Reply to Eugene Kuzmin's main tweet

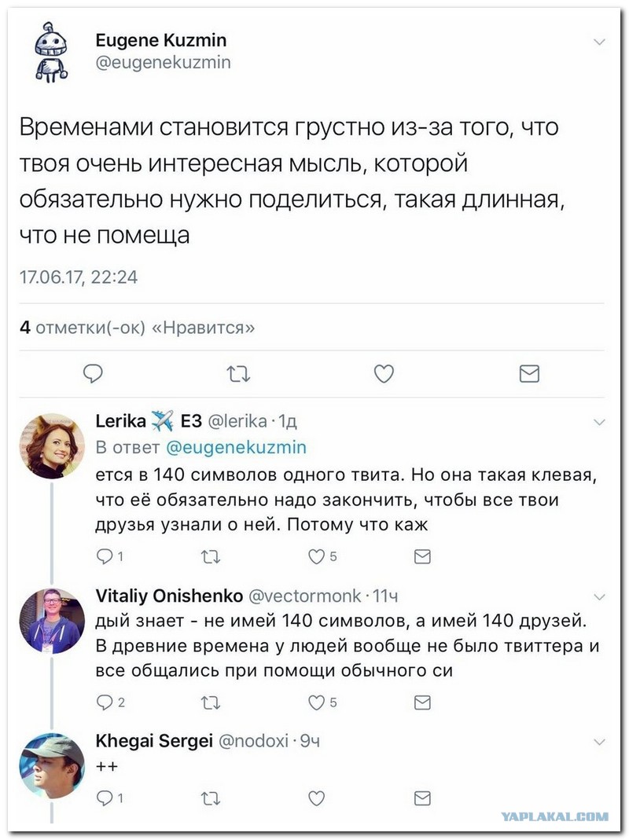[93, 373]
